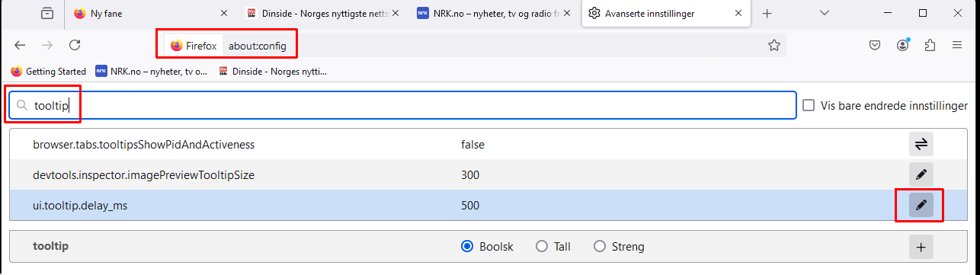The image size is (980, 275).
Task: Bookmark this page with the star icon
Action: pyautogui.click(x=774, y=46)
